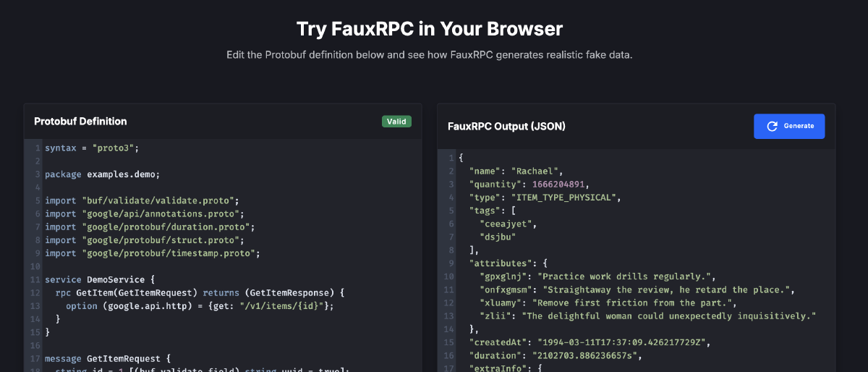This screenshot has width=868, height=372.
Task: Click the 'message GetItemRequest {' line
Action: tap(107, 358)
